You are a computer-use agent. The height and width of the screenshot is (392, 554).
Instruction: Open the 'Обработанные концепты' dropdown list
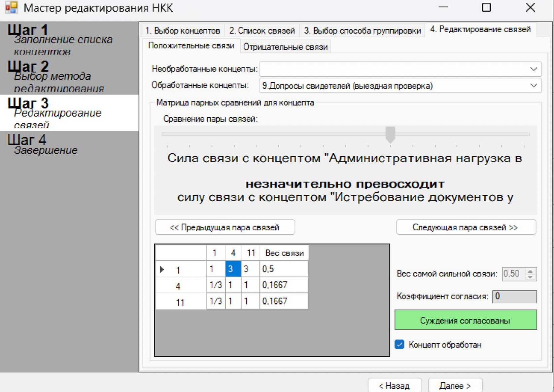(533, 86)
